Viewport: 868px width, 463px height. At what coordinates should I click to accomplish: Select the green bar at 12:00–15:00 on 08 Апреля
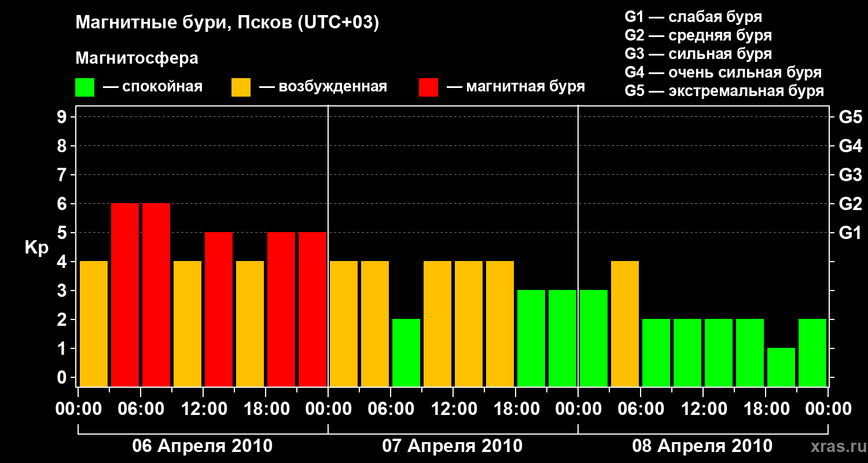pos(719,352)
